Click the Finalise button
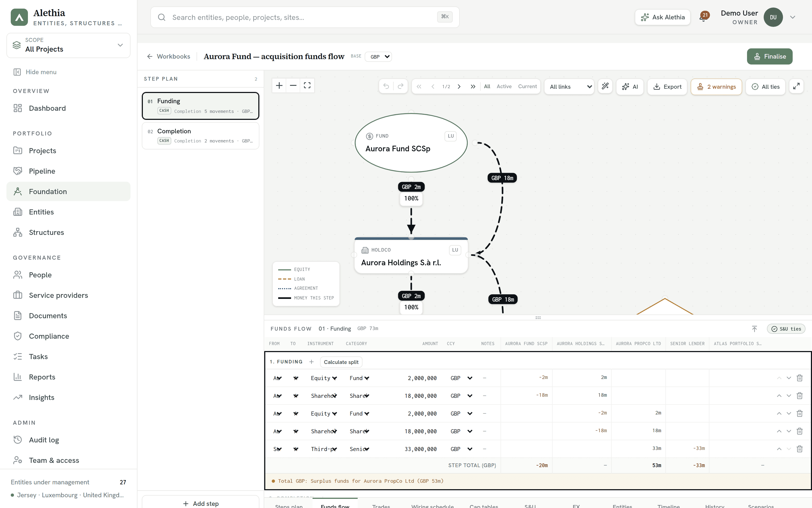812x508 pixels. (x=769, y=56)
